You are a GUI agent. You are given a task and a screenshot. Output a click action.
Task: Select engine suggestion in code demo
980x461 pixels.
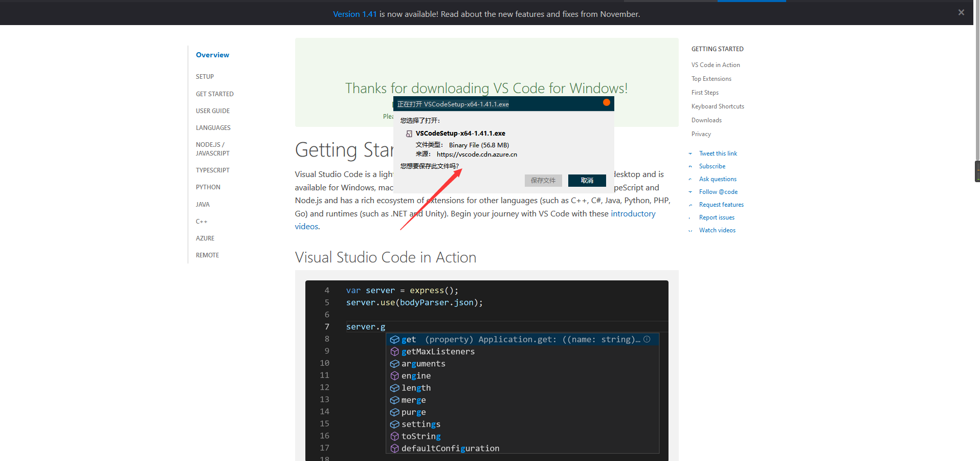click(x=522, y=376)
